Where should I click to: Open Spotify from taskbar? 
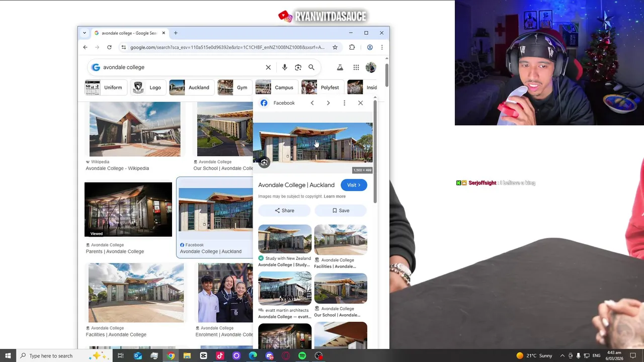(302, 356)
